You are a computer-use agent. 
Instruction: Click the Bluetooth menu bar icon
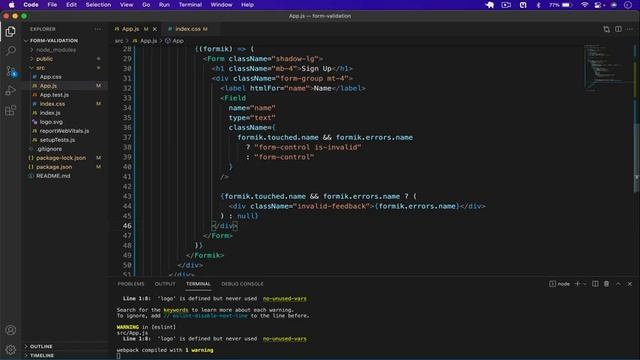coord(538,5)
